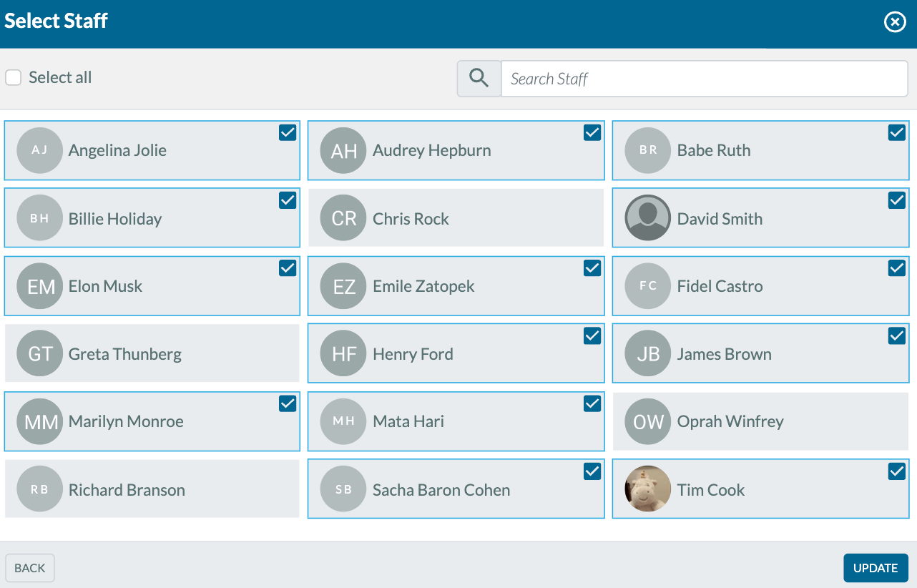Click the name Babe Ruth
Image resolution: width=917 pixels, height=588 pixels.
pos(714,151)
